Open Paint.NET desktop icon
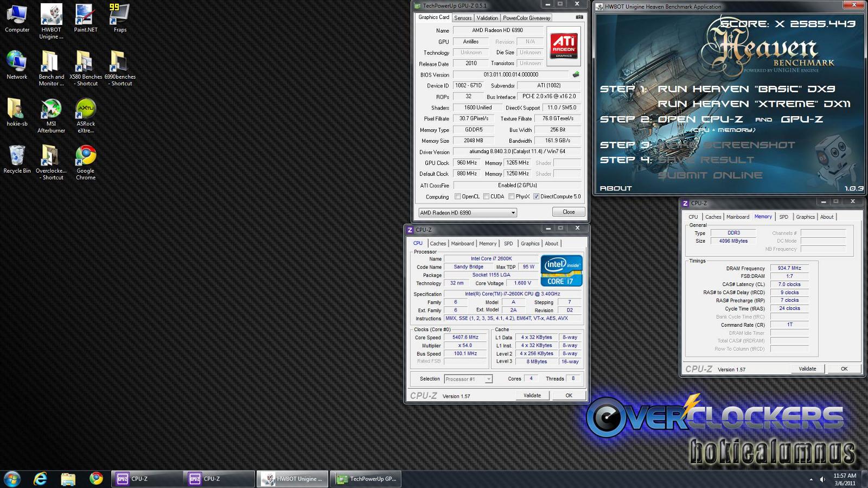 click(x=86, y=19)
